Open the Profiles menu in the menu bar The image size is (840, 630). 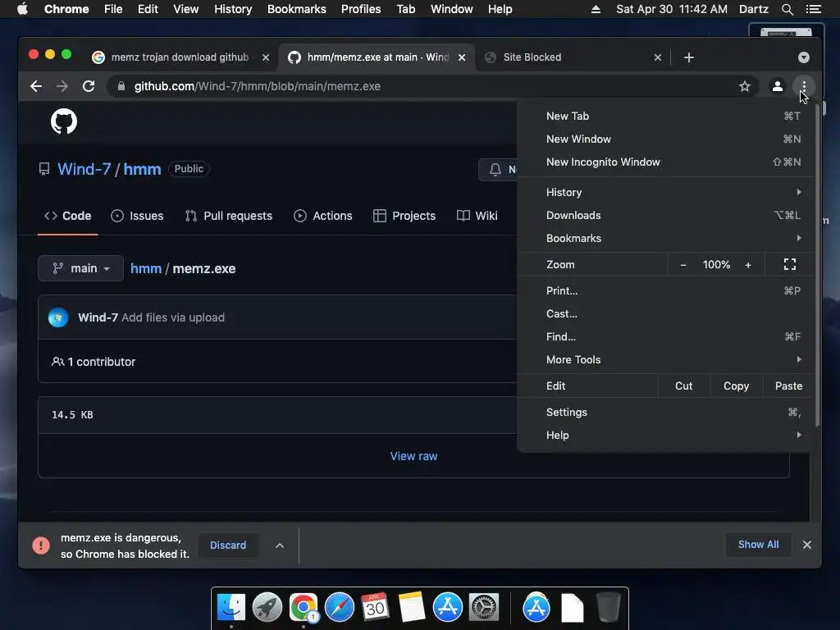361,9
